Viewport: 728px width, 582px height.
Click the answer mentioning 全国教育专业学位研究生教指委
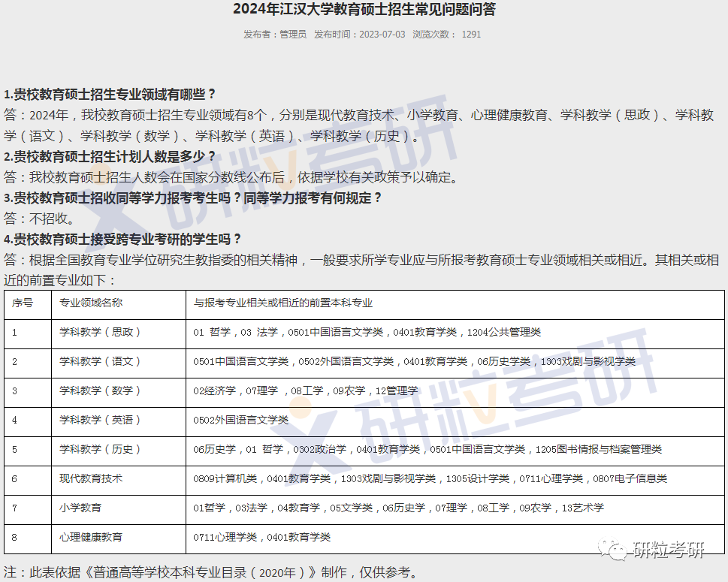361,270
